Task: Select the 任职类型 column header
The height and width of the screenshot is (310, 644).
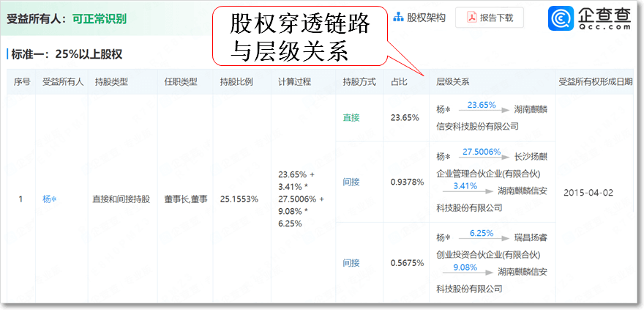Action: coord(181,82)
